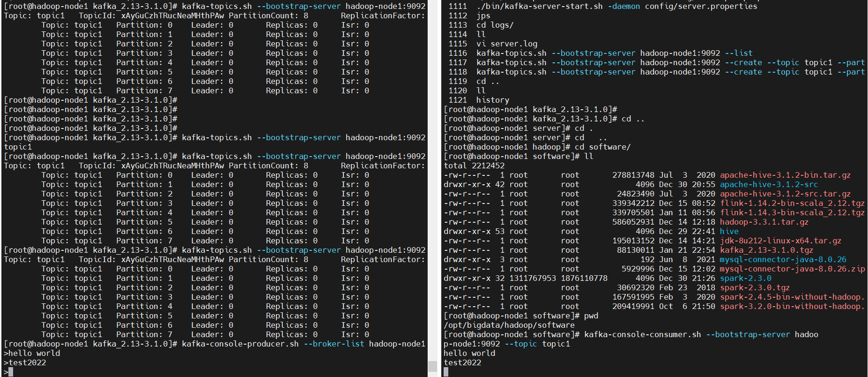
Task: Select the flink-1.14.3-bin-scala_2.12 archive entry
Action: [x=792, y=212]
